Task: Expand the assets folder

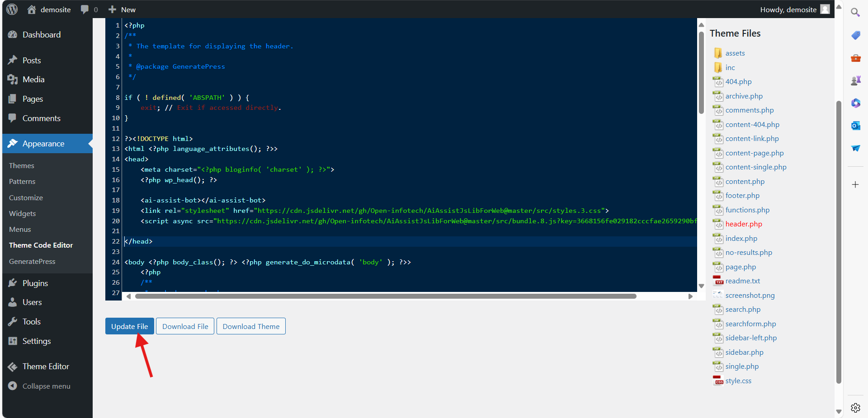Action: pyautogui.click(x=735, y=53)
